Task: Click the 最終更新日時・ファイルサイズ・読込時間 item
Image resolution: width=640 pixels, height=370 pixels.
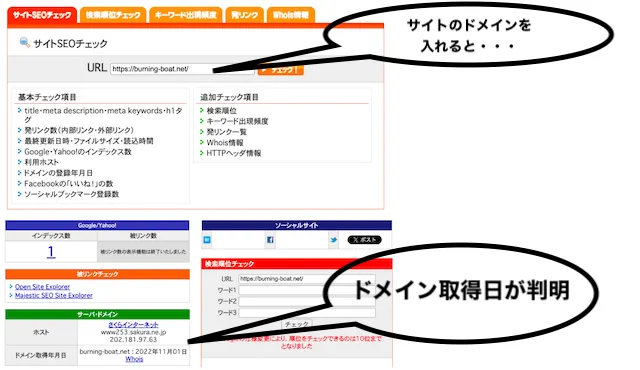Action: tap(89, 141)
